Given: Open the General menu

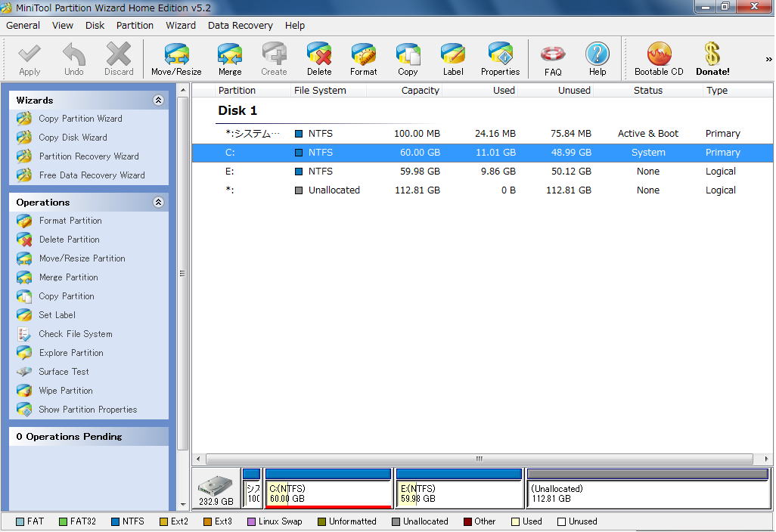Looking at the screenshot, I should (23, 25).
